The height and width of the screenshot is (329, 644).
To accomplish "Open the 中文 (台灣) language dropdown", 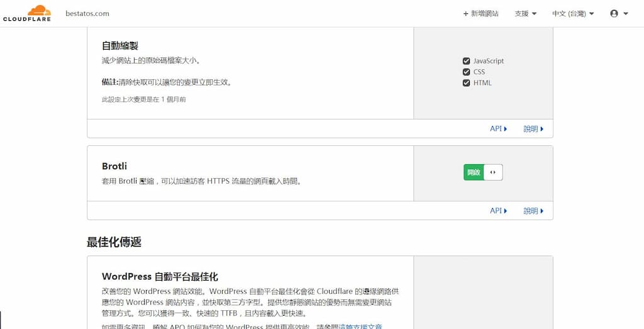I will pos(573,14).
